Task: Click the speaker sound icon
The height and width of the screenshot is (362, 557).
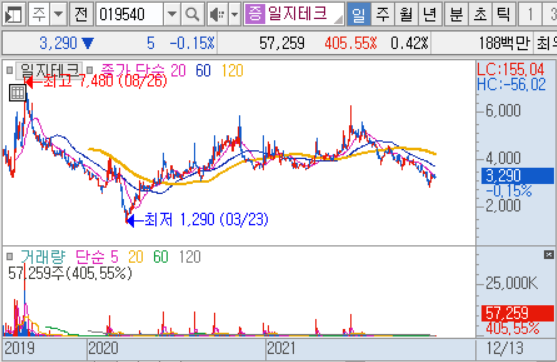Action: tap(217, 15)
